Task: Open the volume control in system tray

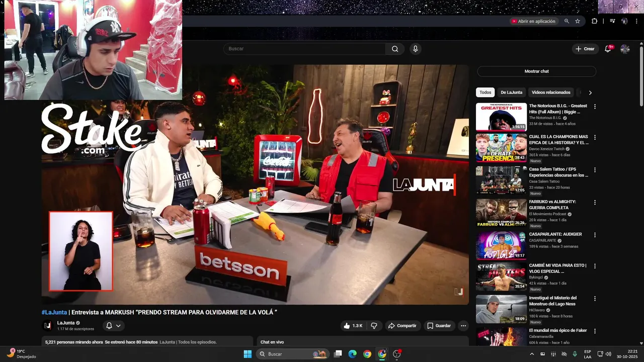Action: pyautogui.click(x=608, y=354)
